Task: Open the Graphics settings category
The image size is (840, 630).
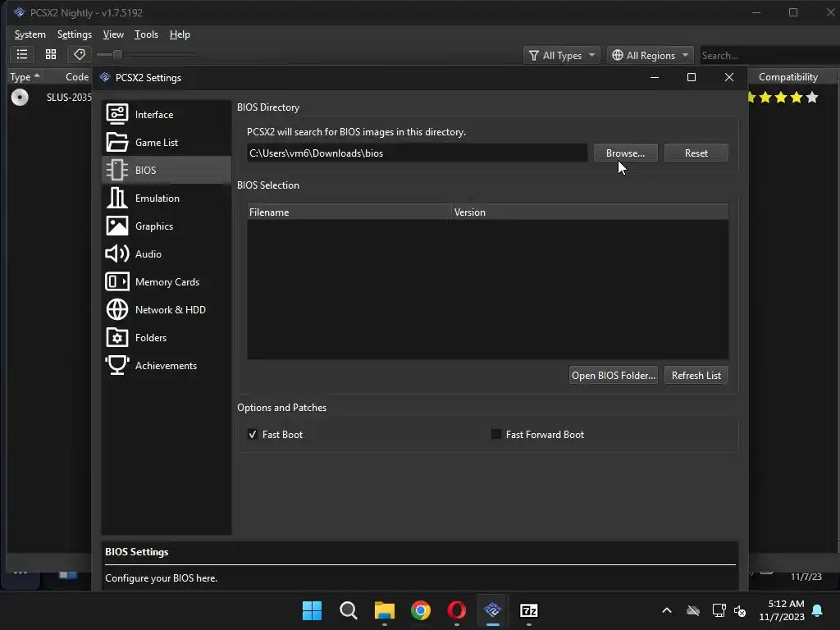Action: [x=166, y=226]
